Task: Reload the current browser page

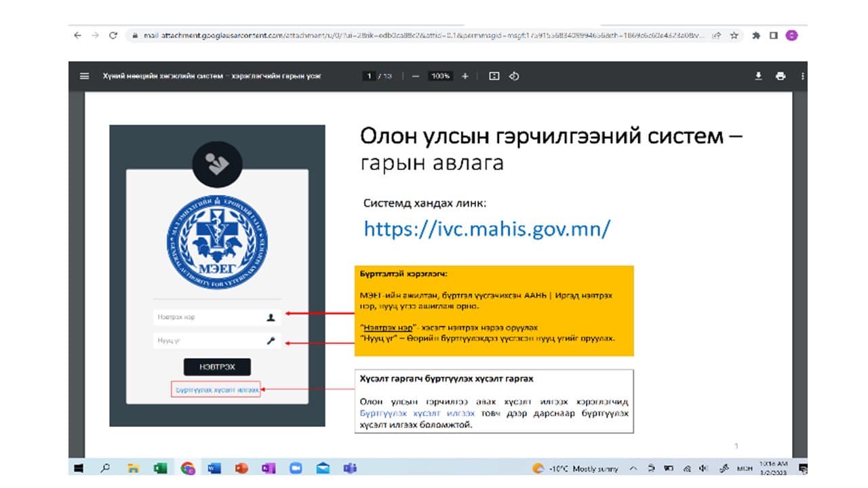Action: point(113,35)
